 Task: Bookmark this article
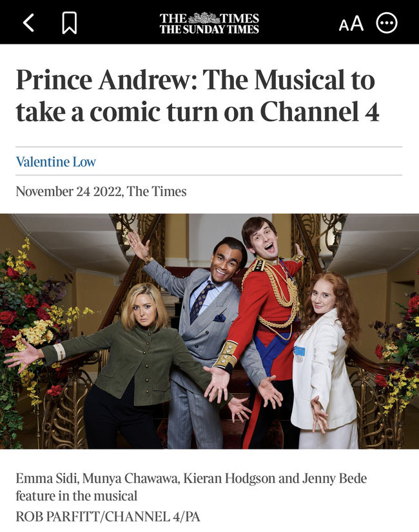pos(70,23)
